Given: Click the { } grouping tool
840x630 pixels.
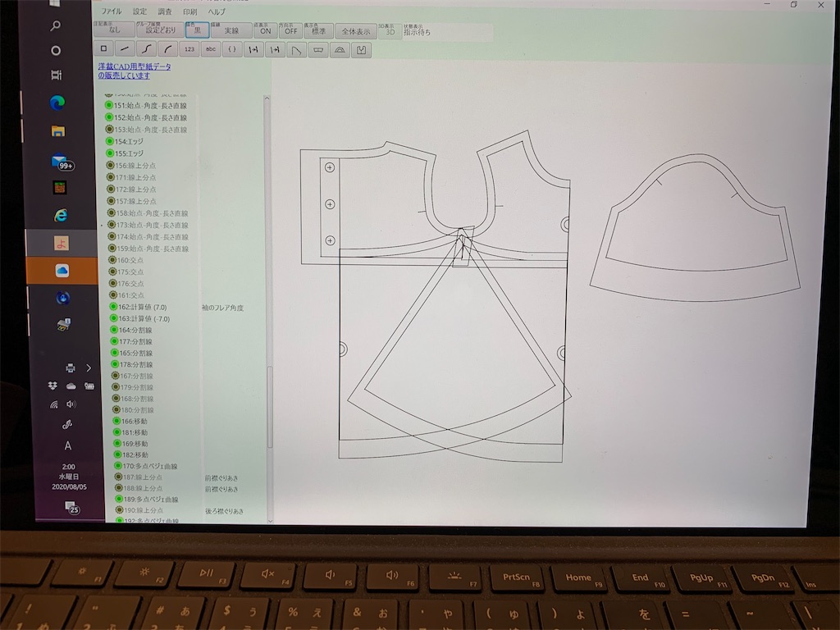Looking at the screenshot, I should click(232, 49).
